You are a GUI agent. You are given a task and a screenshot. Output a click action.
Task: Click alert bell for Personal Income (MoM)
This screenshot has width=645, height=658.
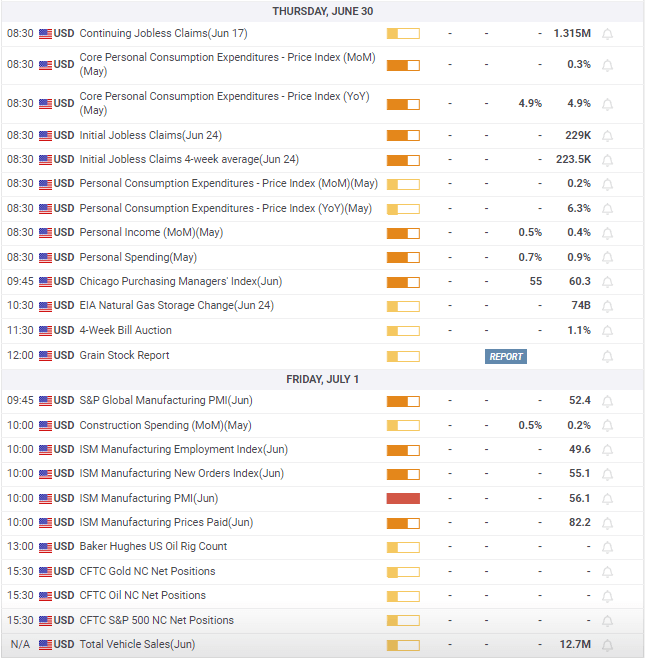[607, 233]
